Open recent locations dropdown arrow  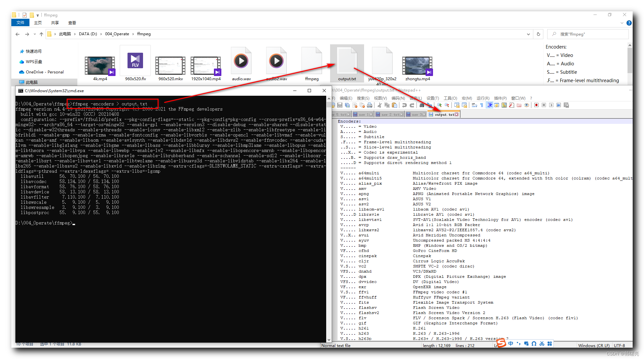[35, 34]
